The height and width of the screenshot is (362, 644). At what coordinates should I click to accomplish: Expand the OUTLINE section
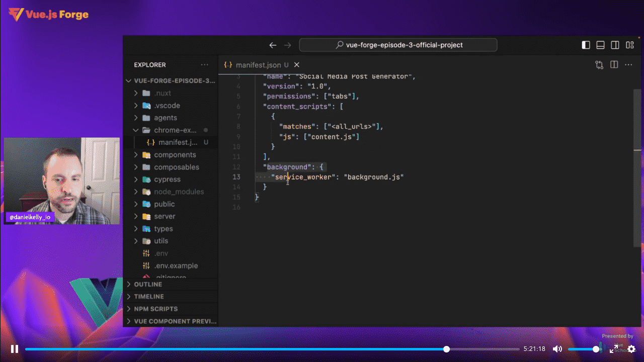(x=148, y=285)
